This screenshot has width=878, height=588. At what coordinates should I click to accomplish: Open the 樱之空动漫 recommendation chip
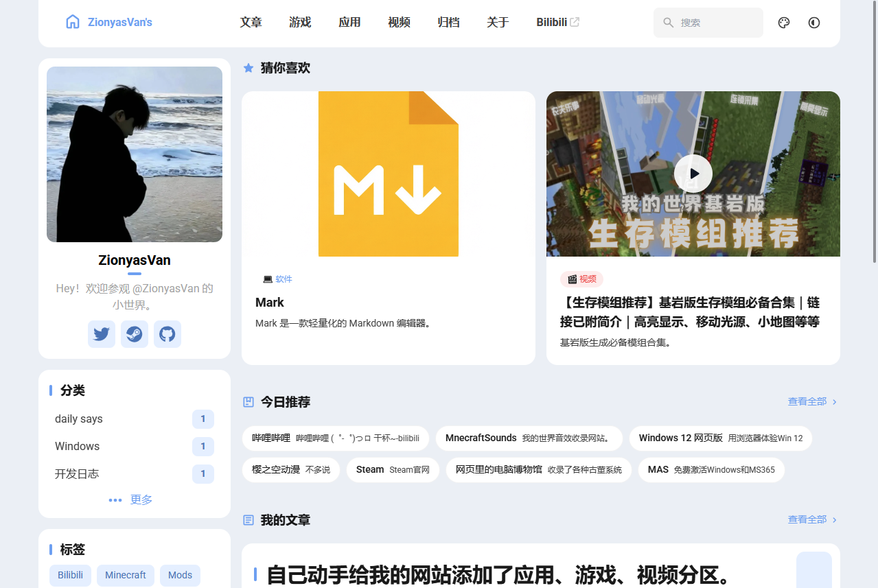click(x=291, y=470)
